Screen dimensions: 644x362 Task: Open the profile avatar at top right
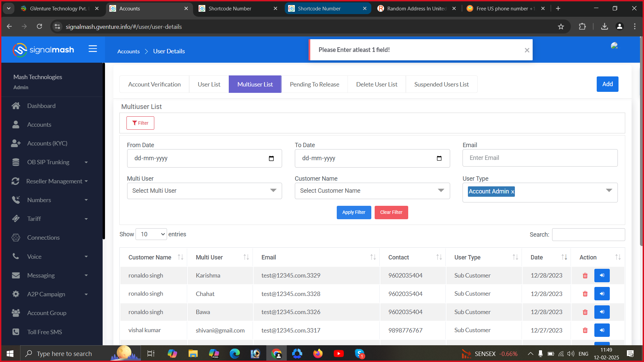[614, 46]
